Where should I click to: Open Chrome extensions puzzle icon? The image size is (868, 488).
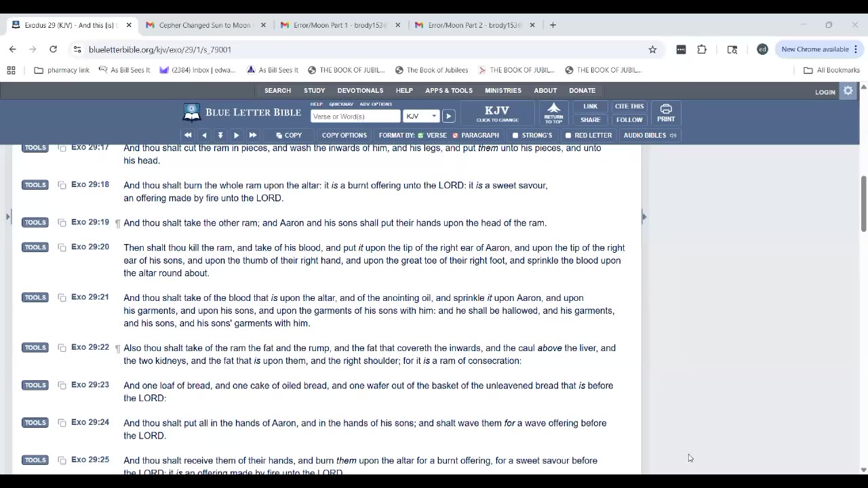[x=702, y=49]
